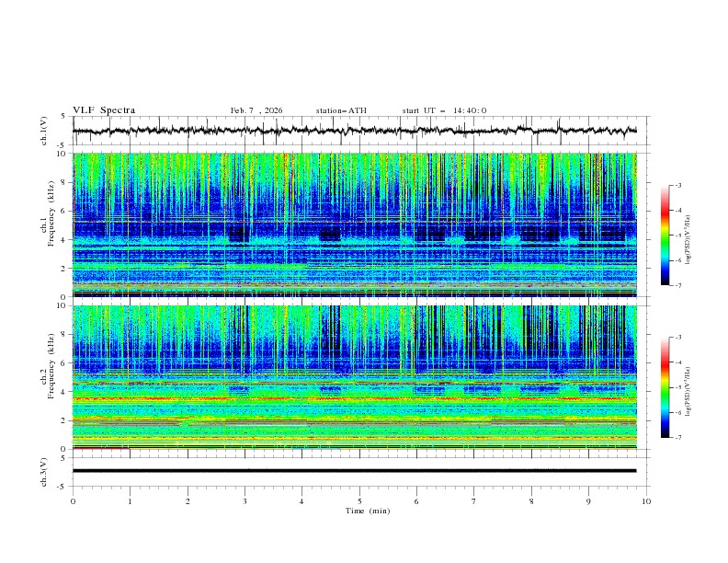Click the "ch.1(V)" waveform axis label
This screenshot has height=563, width=728.
pyautogui.click(x=44, y=131)
